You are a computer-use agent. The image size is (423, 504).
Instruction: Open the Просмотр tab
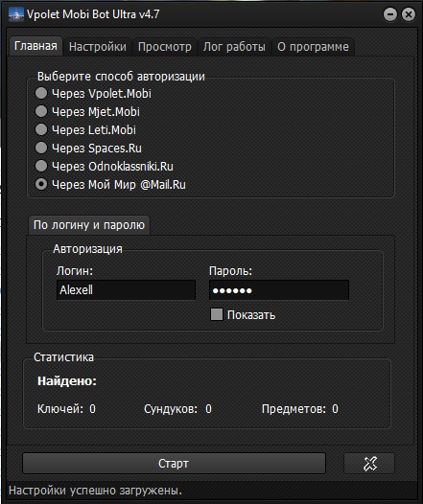[165, 47]
